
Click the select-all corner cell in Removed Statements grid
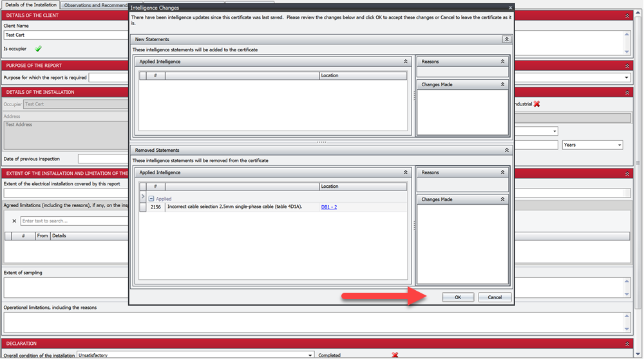142,187
